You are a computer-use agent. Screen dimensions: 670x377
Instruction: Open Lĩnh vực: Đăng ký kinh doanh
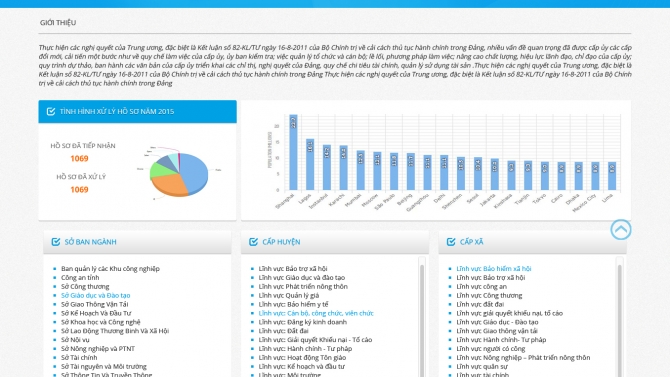303,322
